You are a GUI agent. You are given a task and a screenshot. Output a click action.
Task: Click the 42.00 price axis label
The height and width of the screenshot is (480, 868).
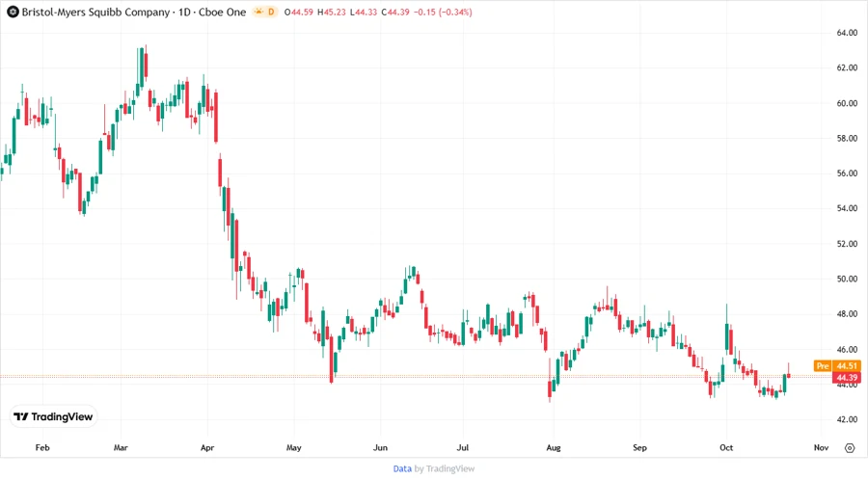click(847, 419)
